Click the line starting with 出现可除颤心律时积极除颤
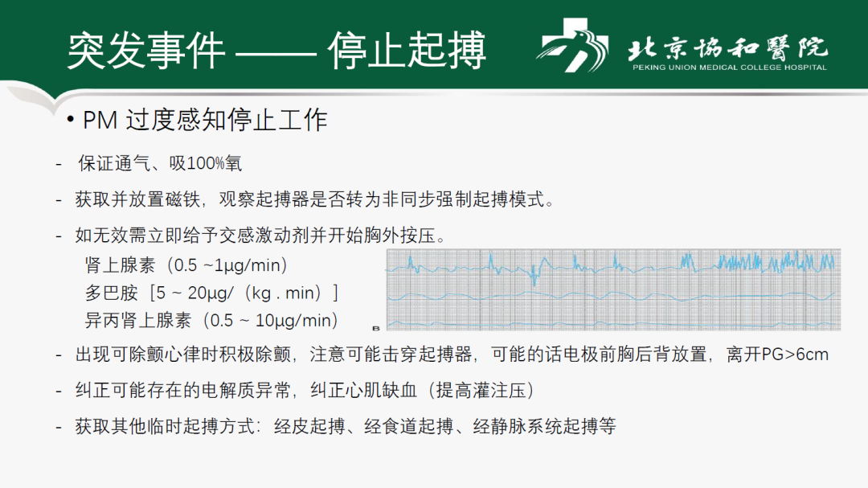 451,355
